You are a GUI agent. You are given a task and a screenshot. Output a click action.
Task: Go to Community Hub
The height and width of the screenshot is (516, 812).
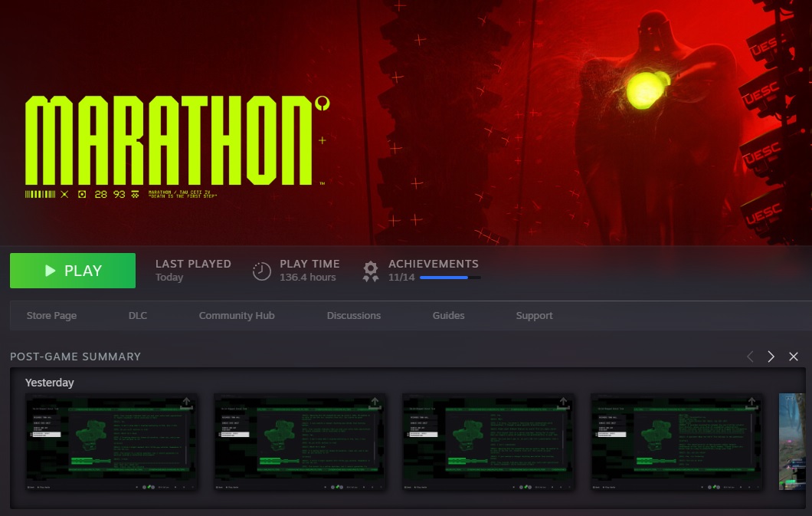coord(237,316)
